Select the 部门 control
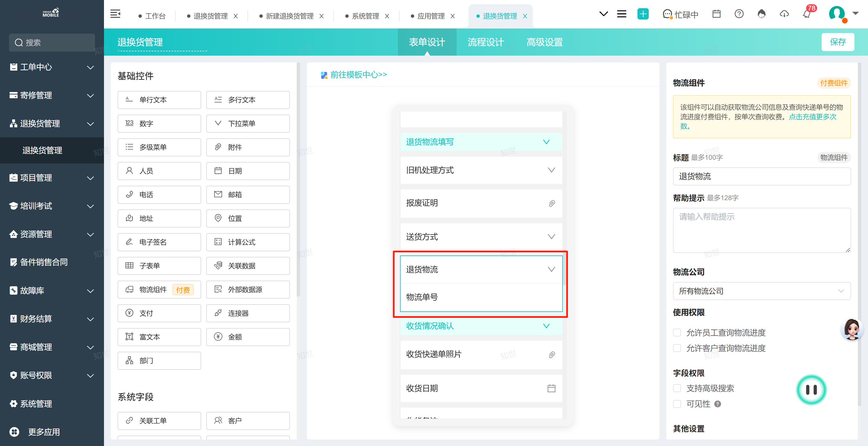Viewport: 868px width, 446px height. click(159, 360)
